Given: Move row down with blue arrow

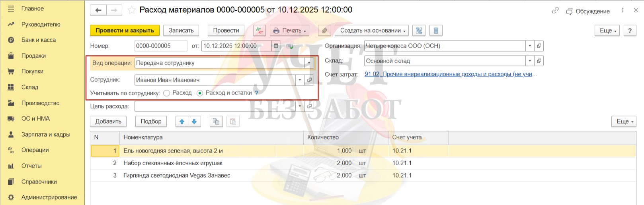Looking at the screenshot, I should click(194, 122).
